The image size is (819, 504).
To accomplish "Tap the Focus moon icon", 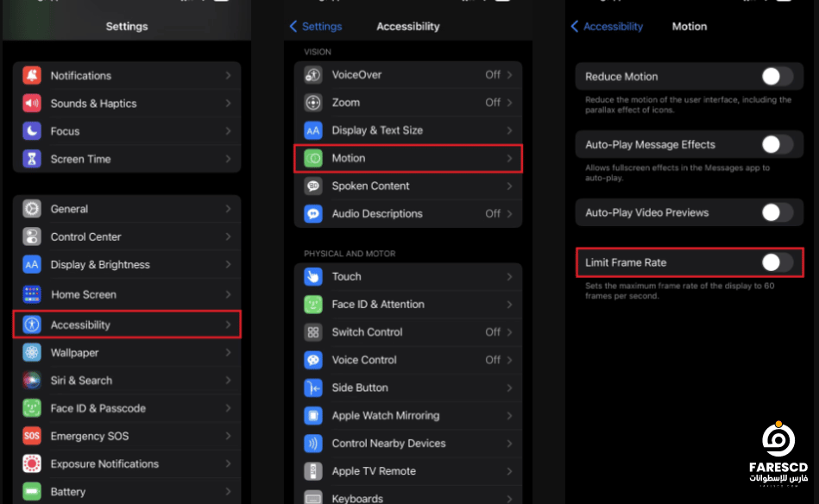I will coord(32,131).
